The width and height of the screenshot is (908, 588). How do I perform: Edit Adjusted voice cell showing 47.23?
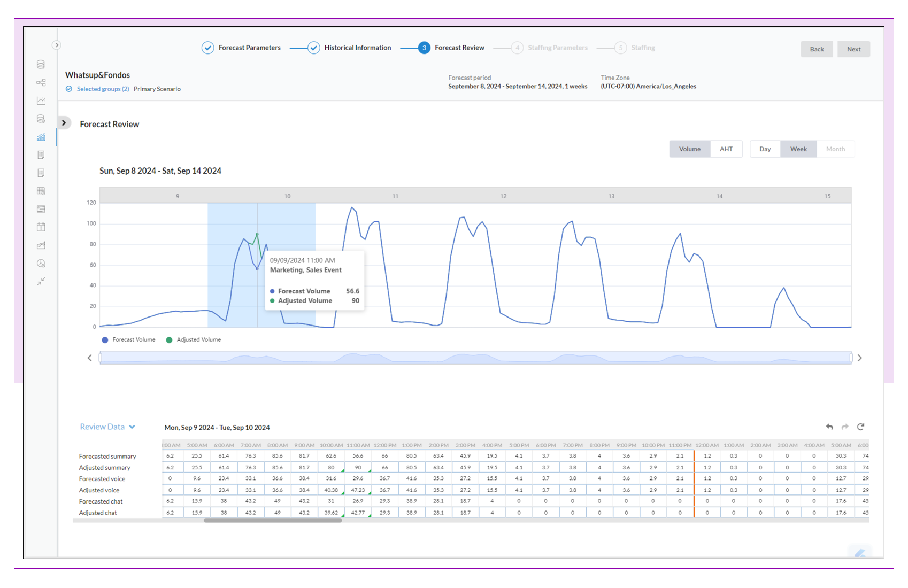[x=358, y=490]
